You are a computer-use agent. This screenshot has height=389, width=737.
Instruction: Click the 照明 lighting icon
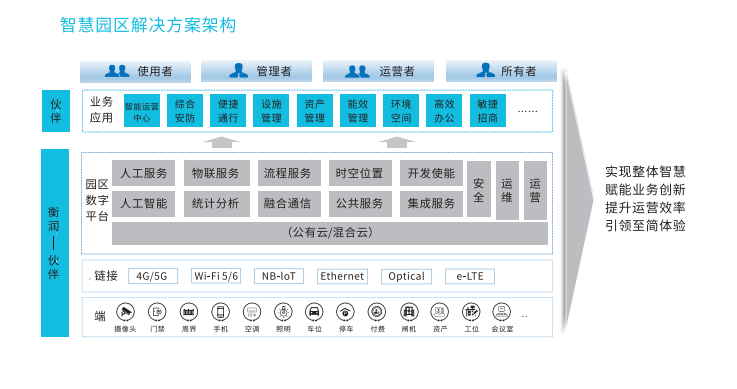(x=283, y=312)
